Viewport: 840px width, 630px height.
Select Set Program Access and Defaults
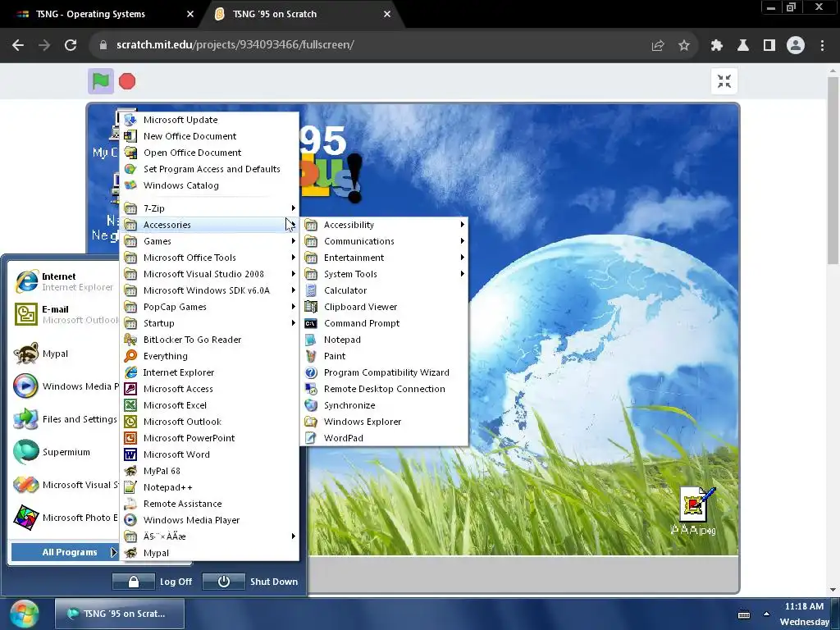click(x=209, y=169)
